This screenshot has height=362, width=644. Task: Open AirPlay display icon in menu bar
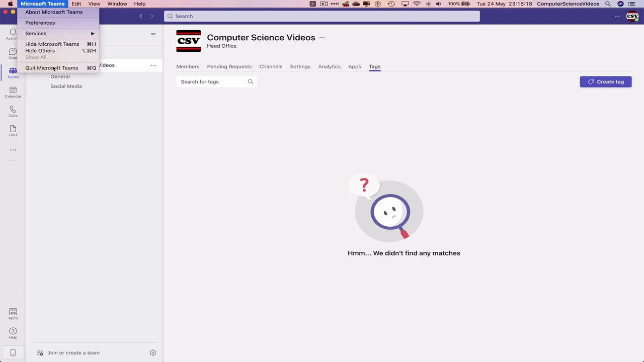(405, 4)
